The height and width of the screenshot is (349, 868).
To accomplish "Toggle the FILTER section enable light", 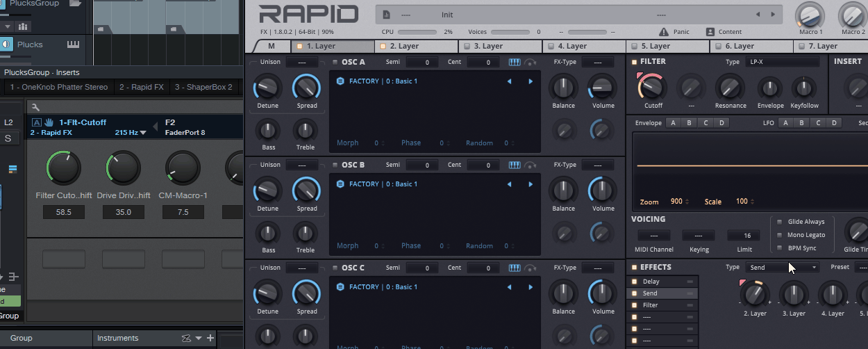I will pyautogui.click(x=634, y=61).
